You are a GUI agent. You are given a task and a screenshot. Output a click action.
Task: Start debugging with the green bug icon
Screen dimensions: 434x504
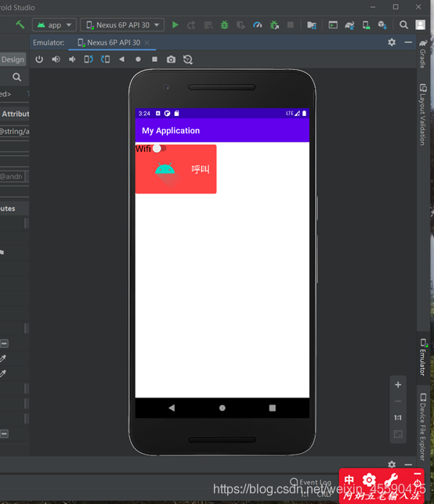pos(225,25)
